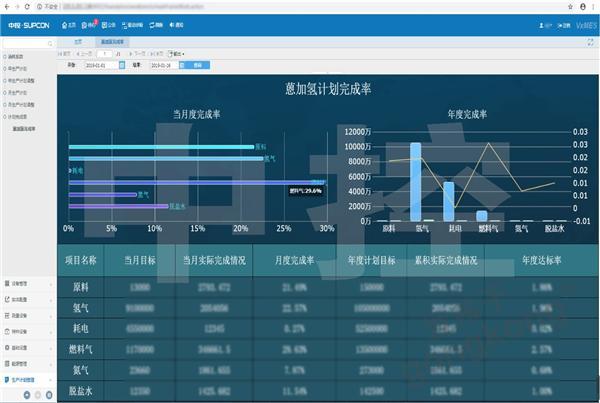Select the active 蒽加氢完成率 tab
The width and height of the screenshot is (600, 403).
click(112, 42)
